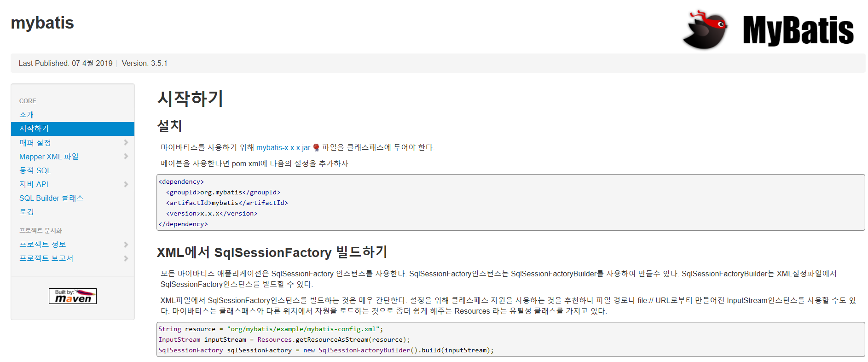Select the 시작하기 sidebar item
Viewport: 868px width, 362px height.
[x=73, y=129]
